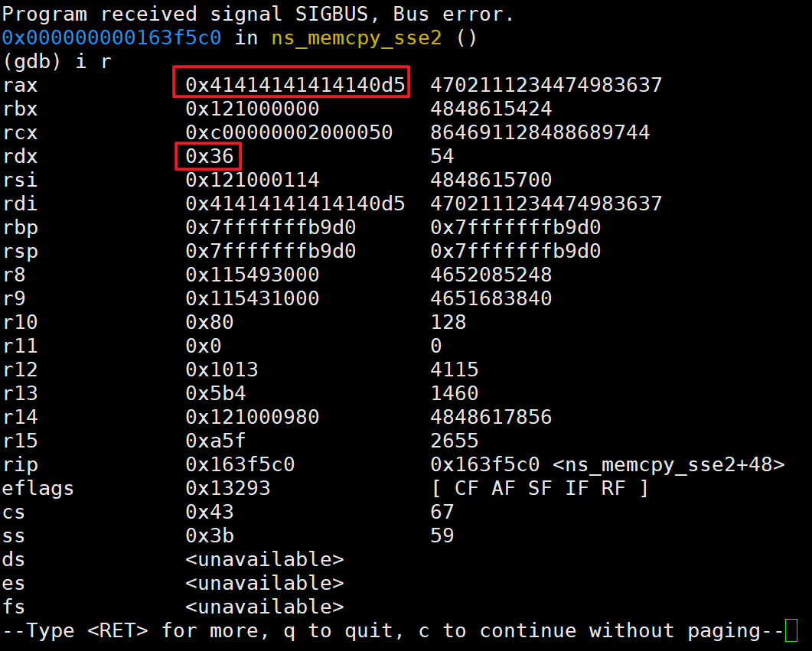Click the rcx hex value 0xc00000002000050
This screenshot has height=651, width=812.
point(289,132)
